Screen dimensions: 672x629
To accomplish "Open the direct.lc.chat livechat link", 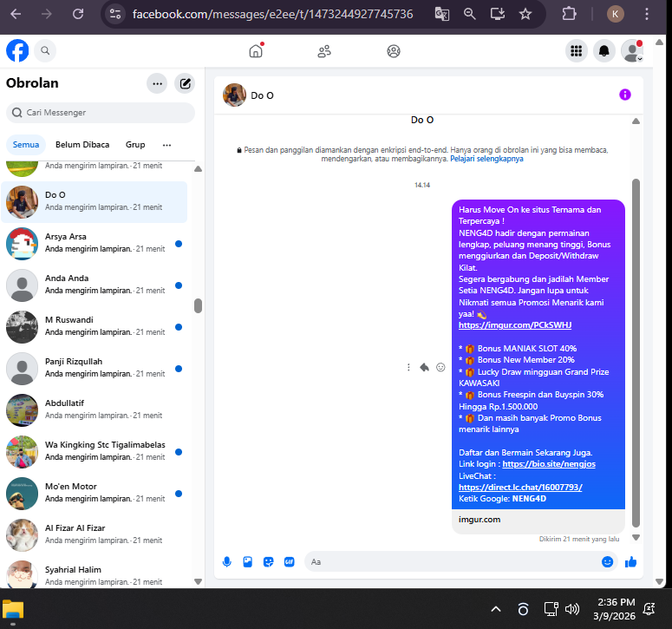I will pyautogui.click(x=520, y=487).
